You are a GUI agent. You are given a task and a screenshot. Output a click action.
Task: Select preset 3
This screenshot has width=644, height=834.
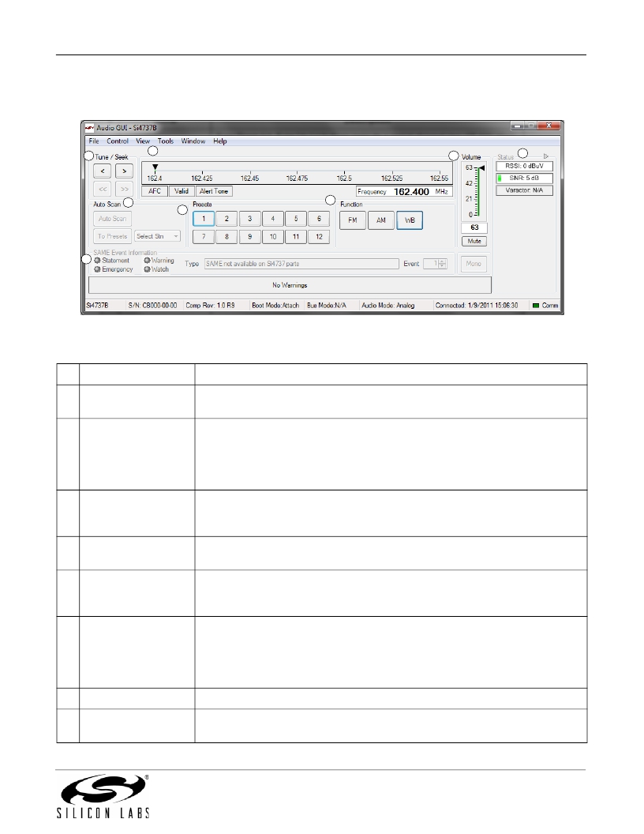pos(249,219)
